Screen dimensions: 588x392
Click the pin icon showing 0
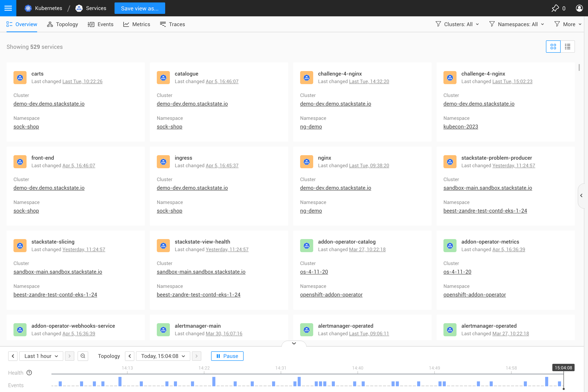[x=556, y=8]
